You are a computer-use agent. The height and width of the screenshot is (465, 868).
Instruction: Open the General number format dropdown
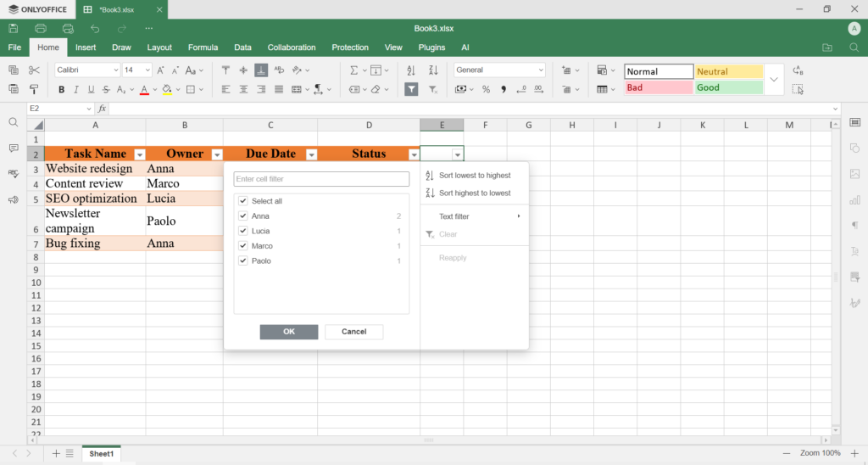[541, 70]
